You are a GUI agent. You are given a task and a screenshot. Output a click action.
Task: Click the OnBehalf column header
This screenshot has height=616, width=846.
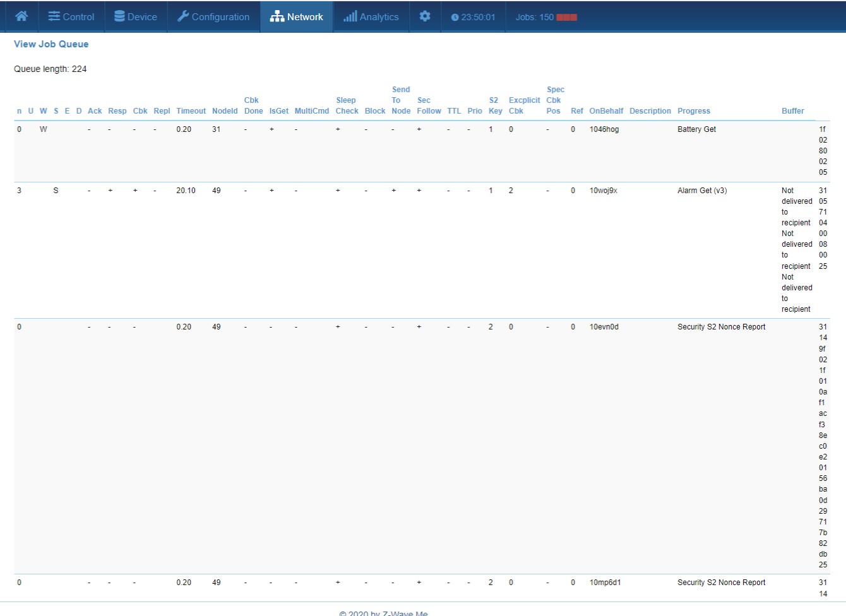coord(606,111)
